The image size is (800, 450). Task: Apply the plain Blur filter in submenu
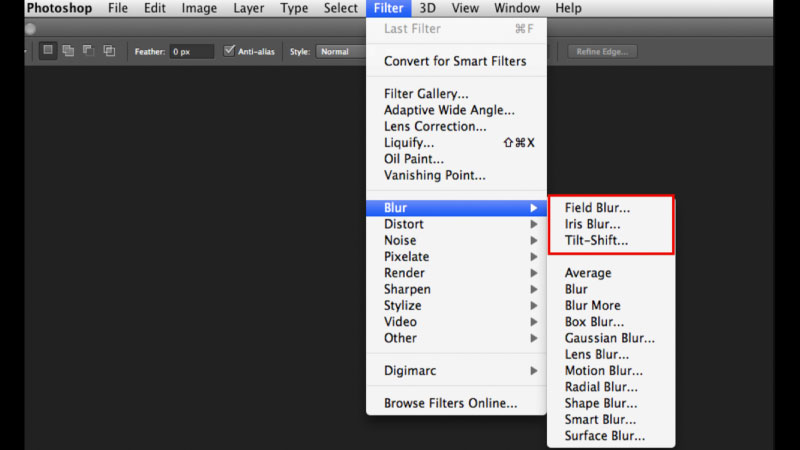point(611,289)
